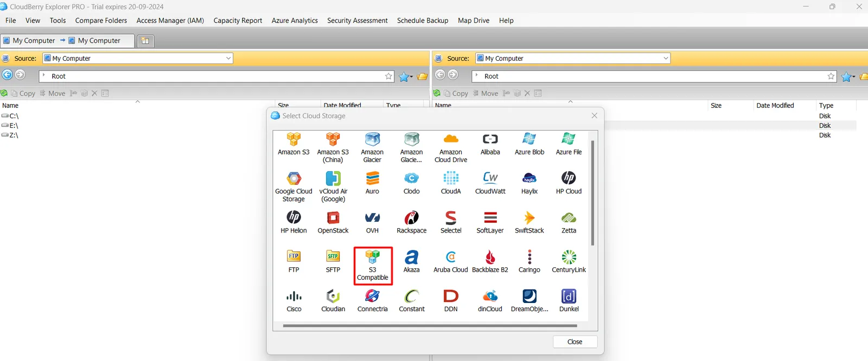This screenshot has width=868, height=361.
Task: Open Access Manager (IAM) menu
Action: click(170, 21)
